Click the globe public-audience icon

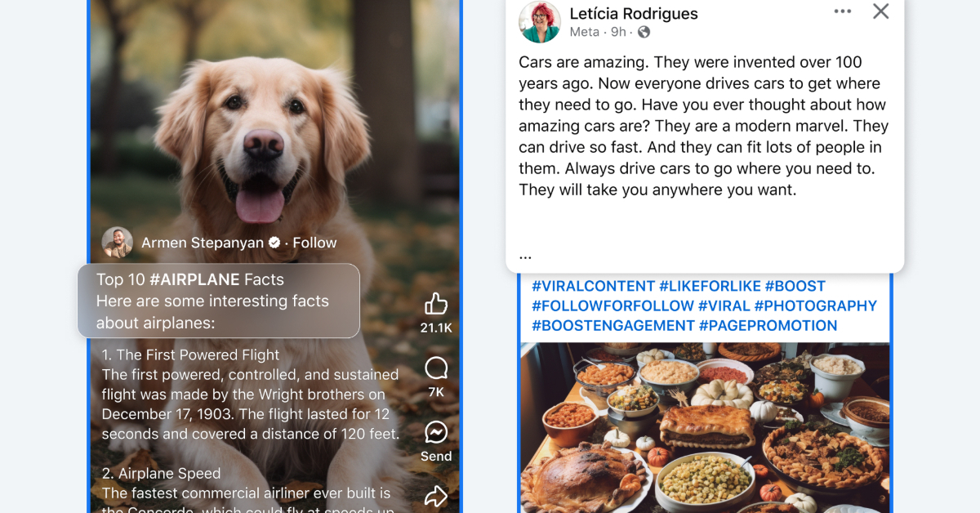(x=644, y=32)
